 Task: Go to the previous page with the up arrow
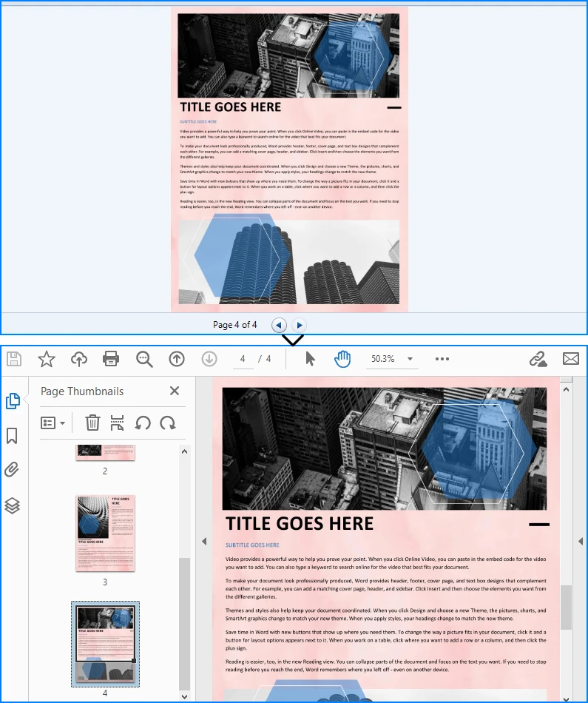(177, 359)
